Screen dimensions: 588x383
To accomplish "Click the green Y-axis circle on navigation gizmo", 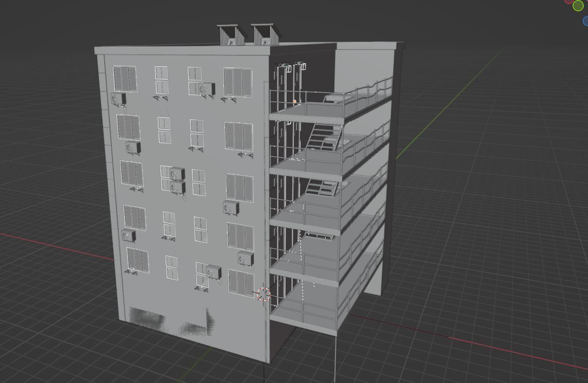I will pos(578,6).
